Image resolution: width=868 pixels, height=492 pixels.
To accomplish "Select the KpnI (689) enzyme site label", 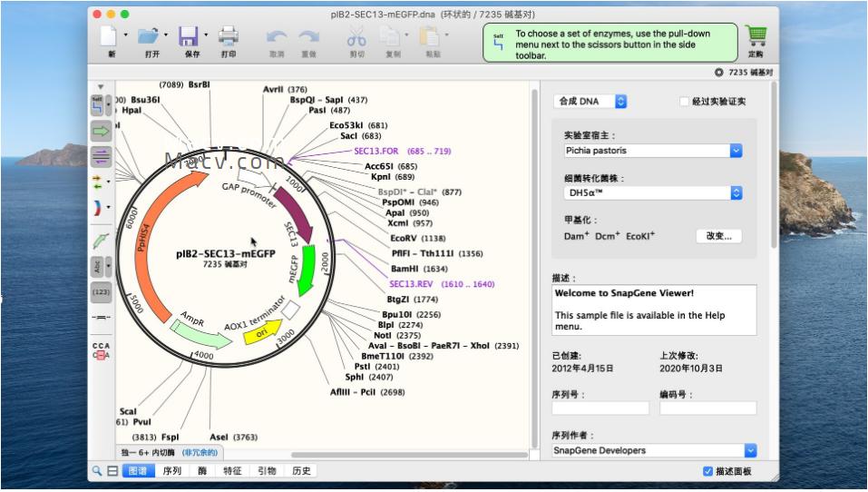I will coord(393,177).
